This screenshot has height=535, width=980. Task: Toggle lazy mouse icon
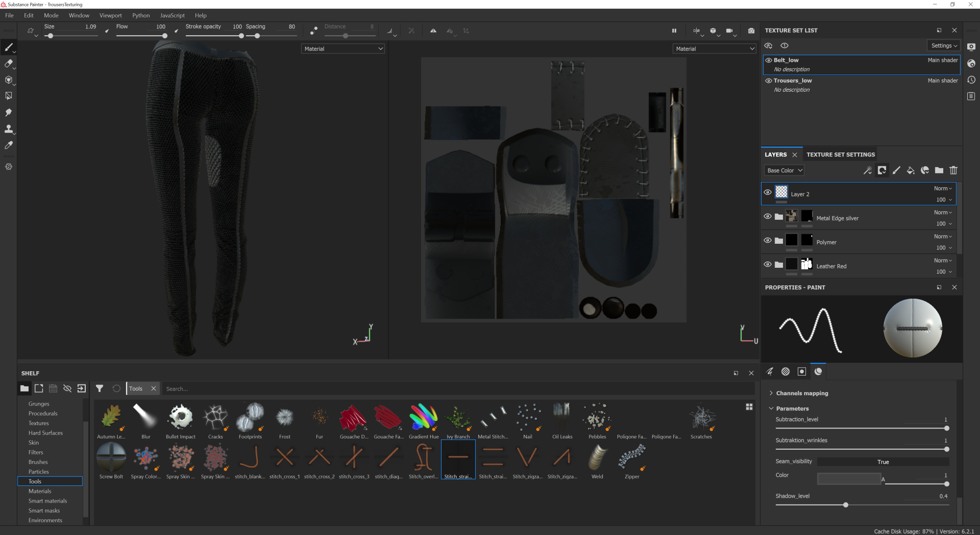tap(314, 30)
